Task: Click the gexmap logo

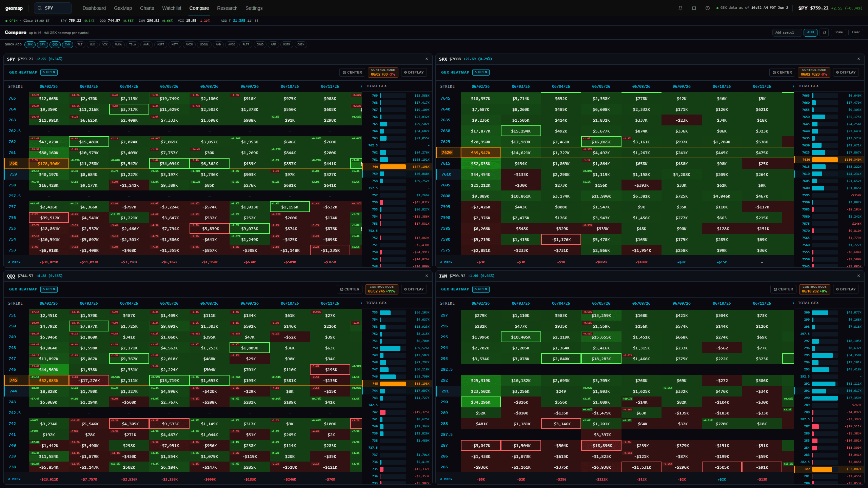Action: pyautogui.click(x=14, y=8)
